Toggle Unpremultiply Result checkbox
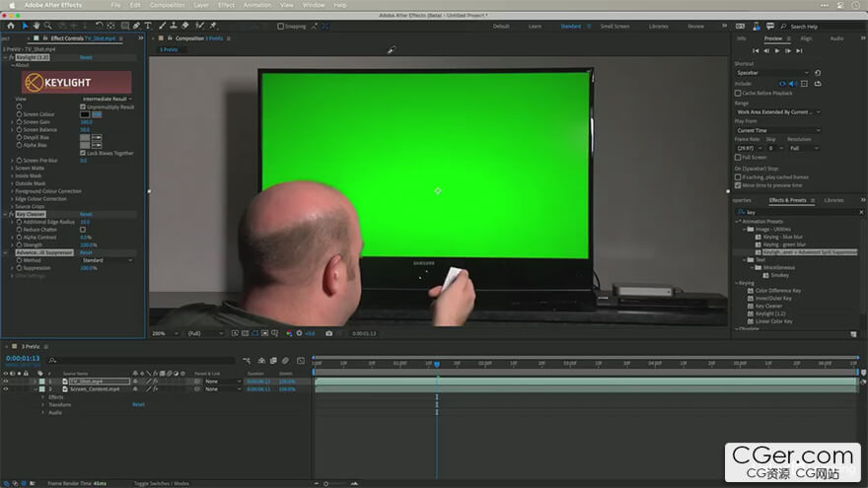This screenshot has height=488, width=868. point(83,106)
